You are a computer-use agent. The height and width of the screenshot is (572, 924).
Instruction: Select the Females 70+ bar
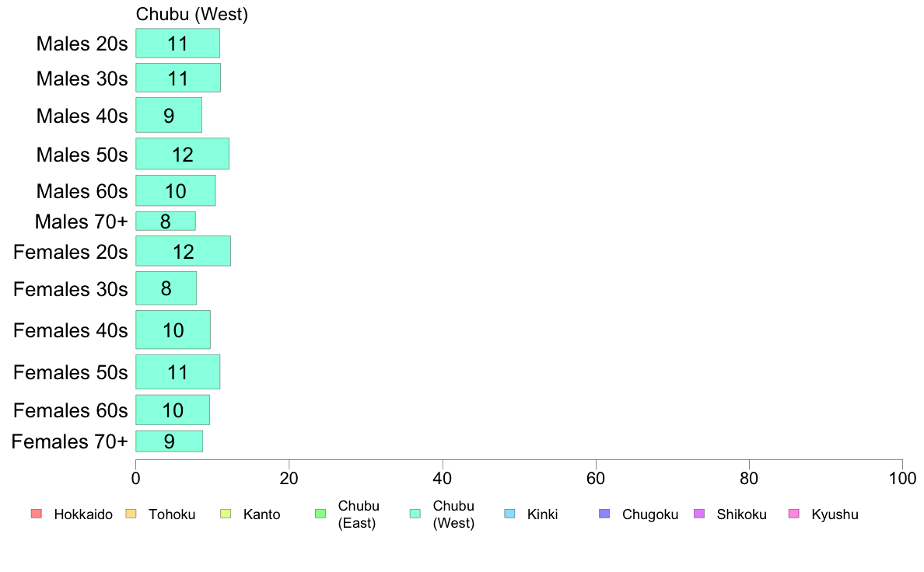[169, 441]
